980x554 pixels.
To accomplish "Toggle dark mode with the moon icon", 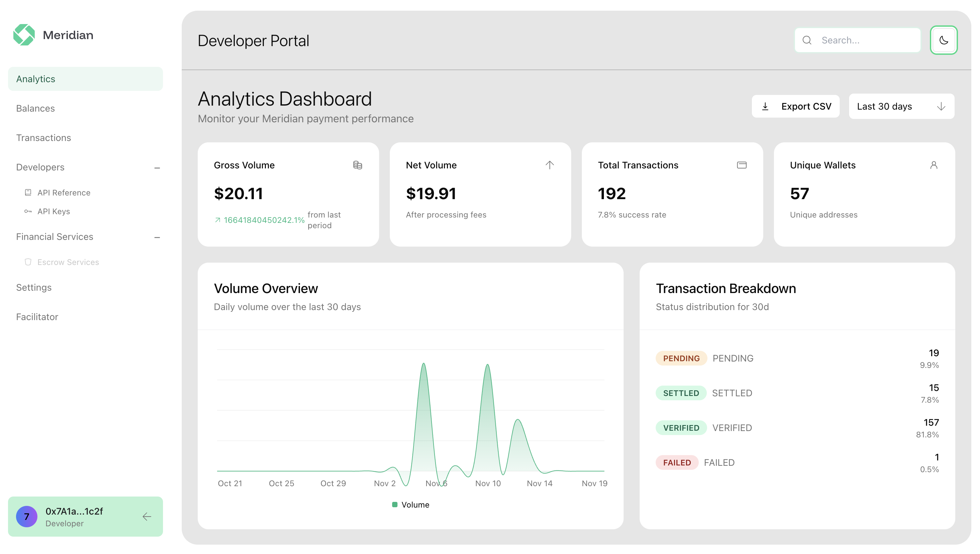I will [944, 40].
